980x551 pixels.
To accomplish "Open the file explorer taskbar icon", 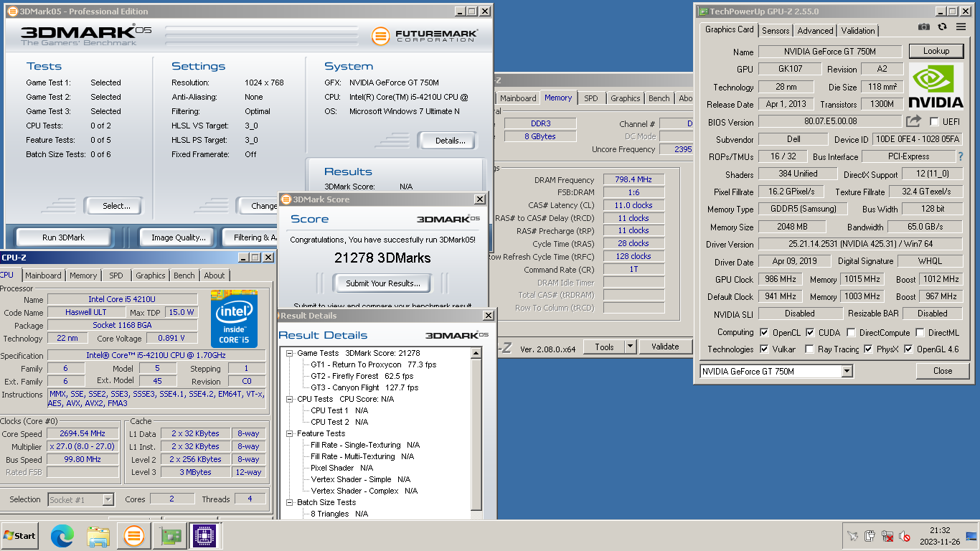I will tap(98, 536).
